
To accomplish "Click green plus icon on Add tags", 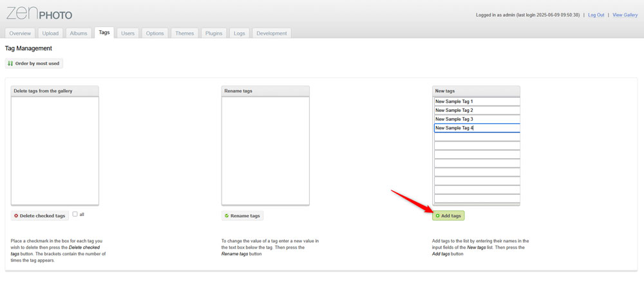I will [438, 216].
